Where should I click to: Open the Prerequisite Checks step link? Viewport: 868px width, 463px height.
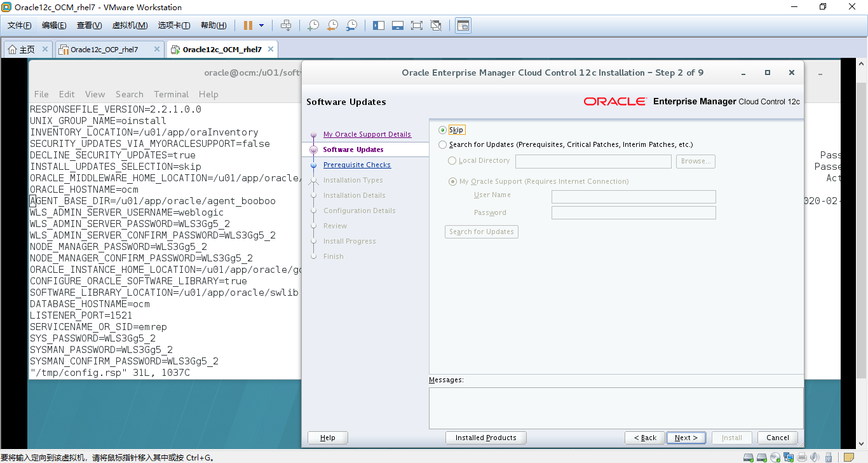pyautogui.click(x=357, y=165)
